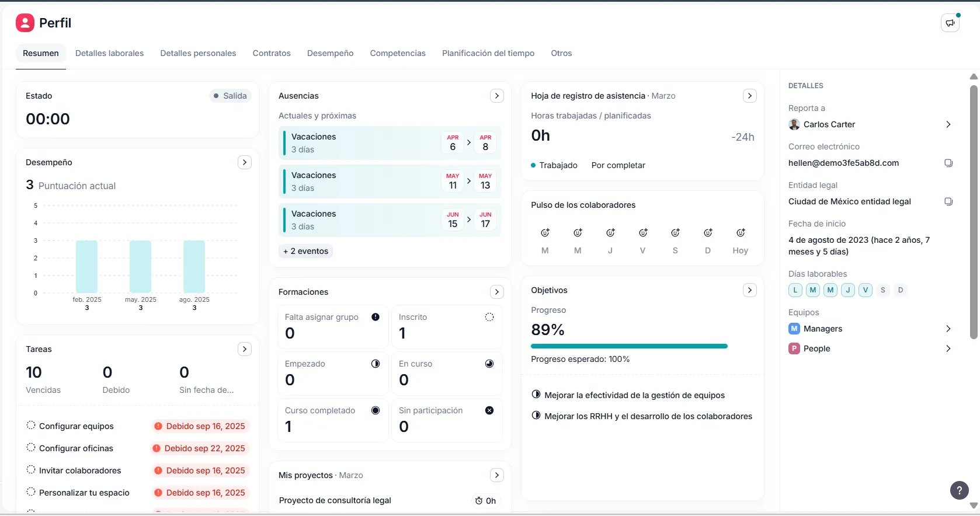Check off the Invitar colaboradores task
This screenshot has width=980, height=516.
[31, 470]
